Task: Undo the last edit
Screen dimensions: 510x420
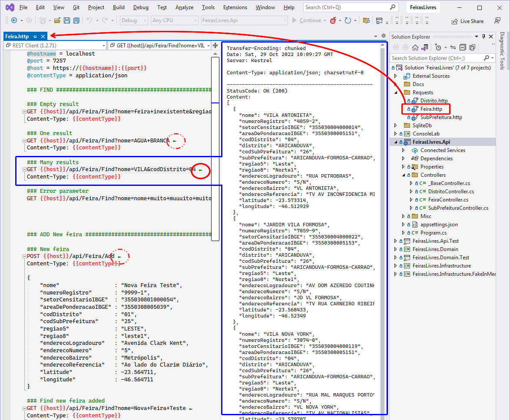Action: [x=89, y=20]
